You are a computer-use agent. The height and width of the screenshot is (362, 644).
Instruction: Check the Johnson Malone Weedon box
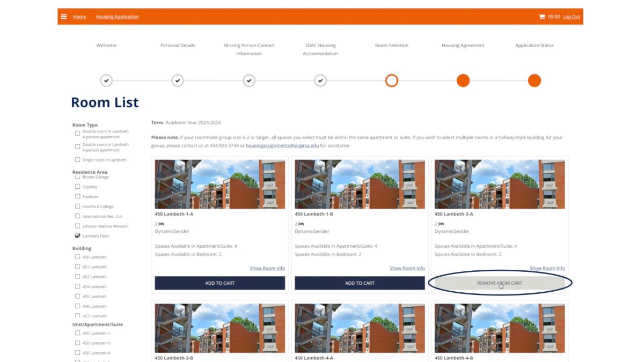click(78, 226)
